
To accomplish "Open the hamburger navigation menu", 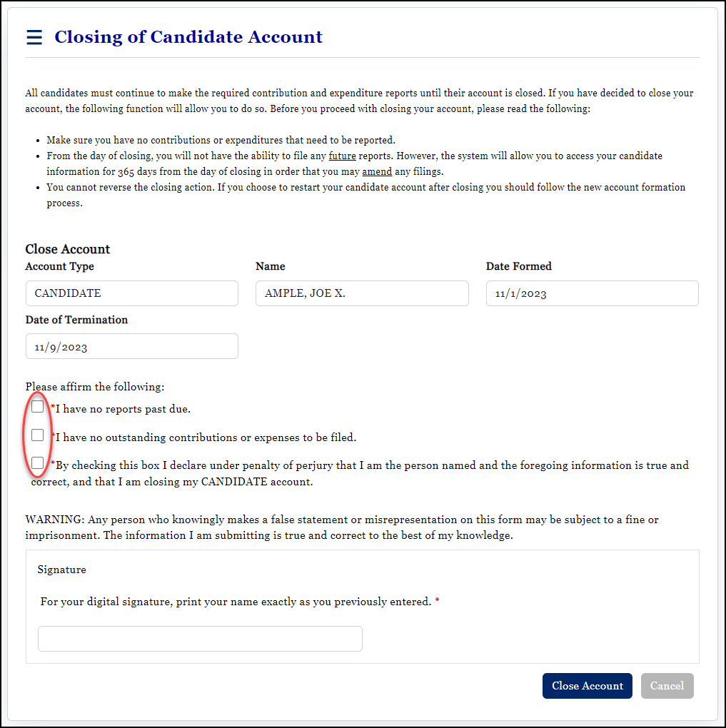I will [34, 37].
